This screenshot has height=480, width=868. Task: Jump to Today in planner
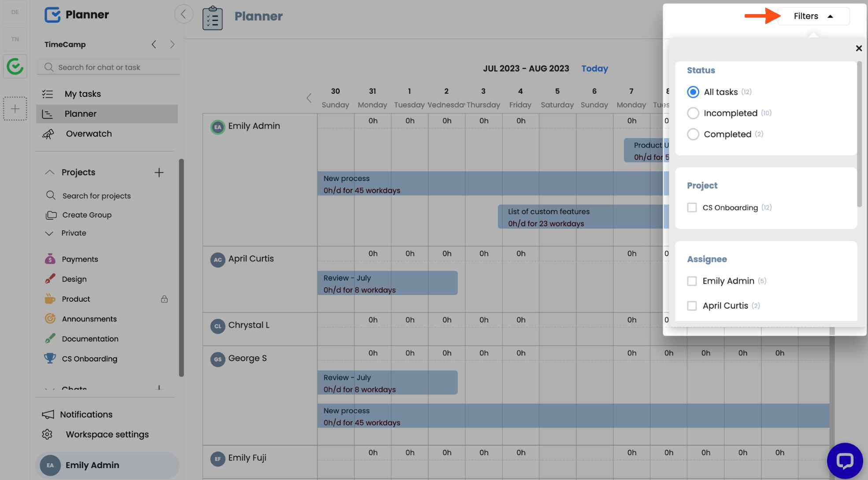594,68
